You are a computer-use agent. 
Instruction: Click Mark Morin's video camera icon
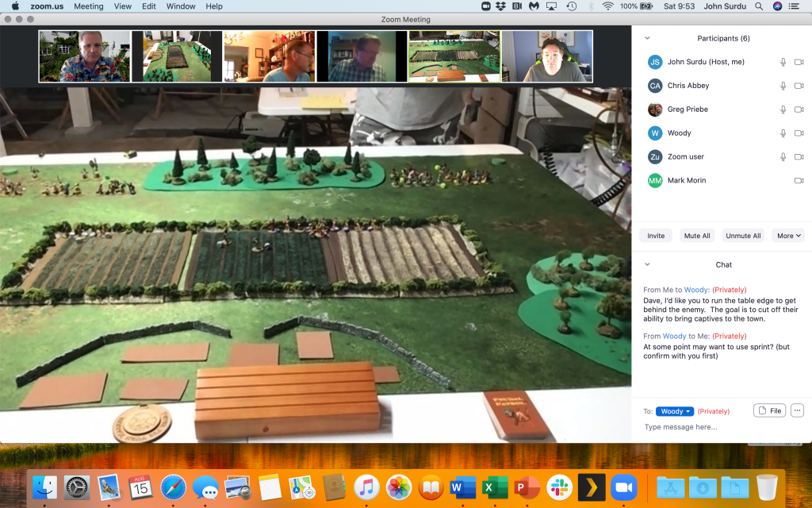pyautogui.click(x=799, y=181)
